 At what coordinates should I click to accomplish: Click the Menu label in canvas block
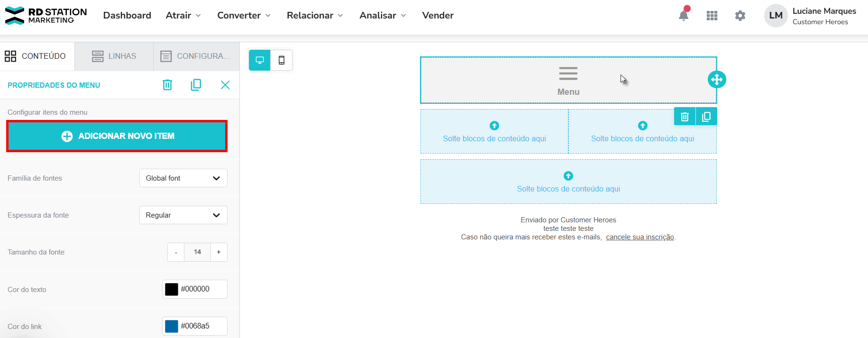pyautogui.click(x=568, y=92)
